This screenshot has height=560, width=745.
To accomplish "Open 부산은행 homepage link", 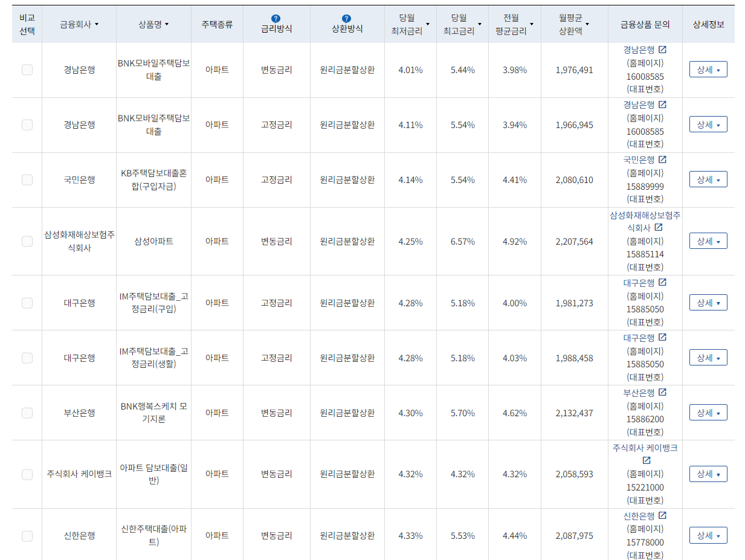I will pos(639,392).
